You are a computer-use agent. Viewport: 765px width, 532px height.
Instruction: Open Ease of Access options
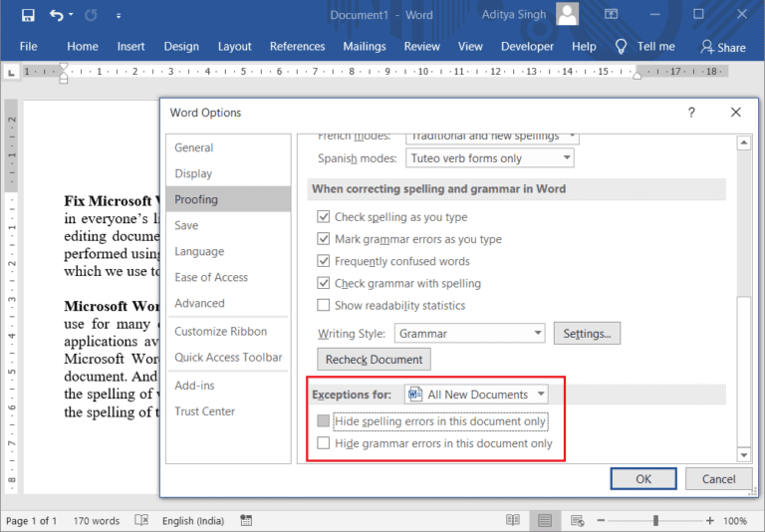tap(228, 277)
